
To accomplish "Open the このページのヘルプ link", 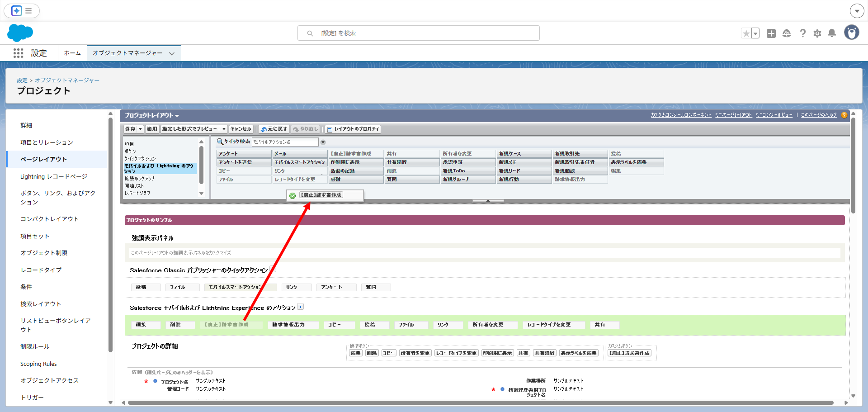I will [819, 115].
